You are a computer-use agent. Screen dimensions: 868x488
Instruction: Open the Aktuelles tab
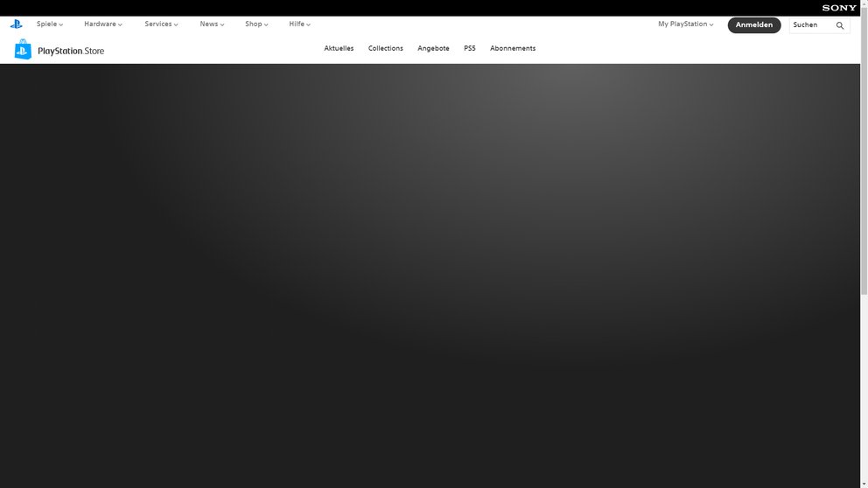click(x=339, y=49)
